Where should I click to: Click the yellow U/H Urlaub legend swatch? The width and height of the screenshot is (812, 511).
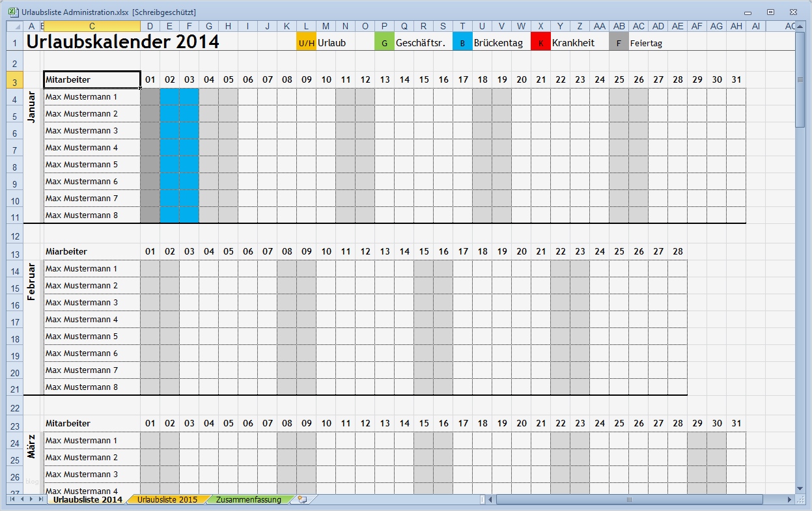pyautogui.click(x=306, y=41)
